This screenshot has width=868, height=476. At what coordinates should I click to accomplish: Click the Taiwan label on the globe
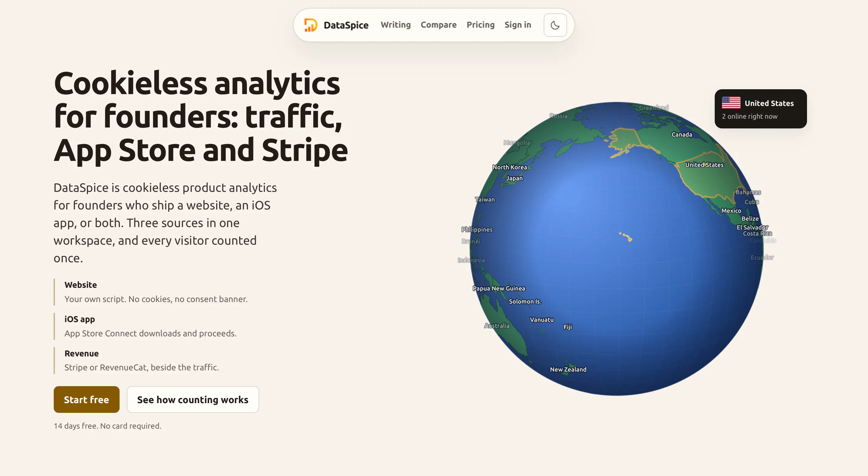pos(485,199)
